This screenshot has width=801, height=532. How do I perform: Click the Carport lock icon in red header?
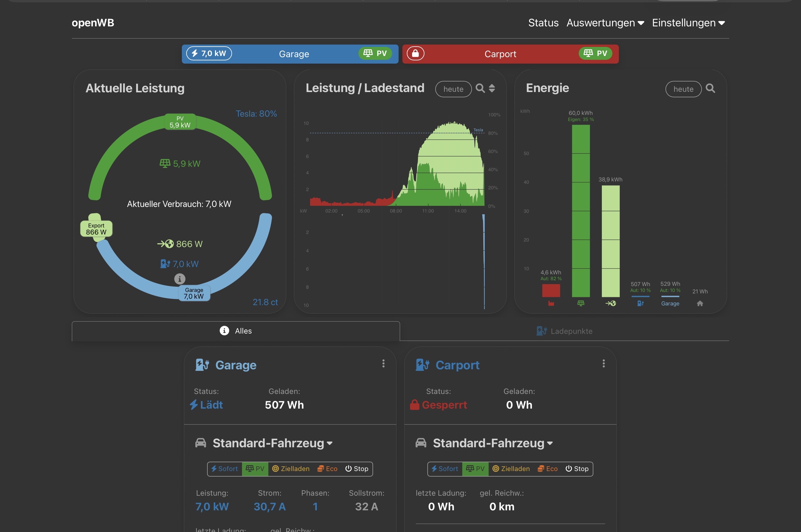[x=415, y=54]
